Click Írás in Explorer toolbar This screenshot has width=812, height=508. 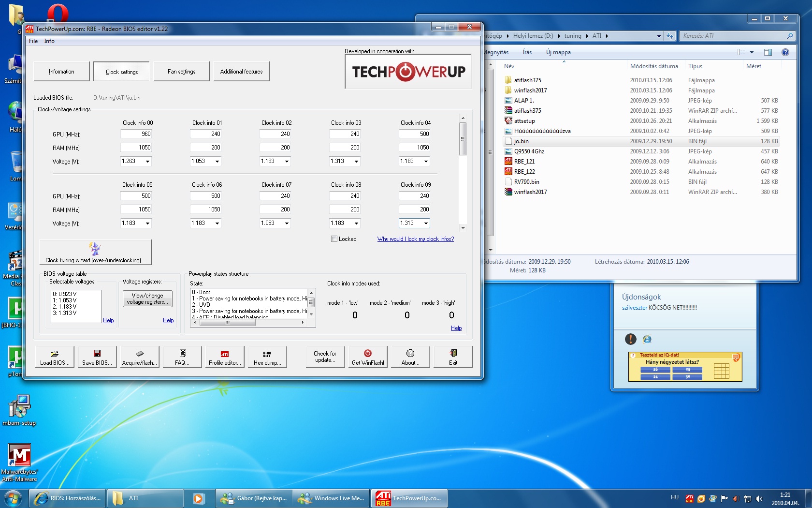(x=527, y=52)
